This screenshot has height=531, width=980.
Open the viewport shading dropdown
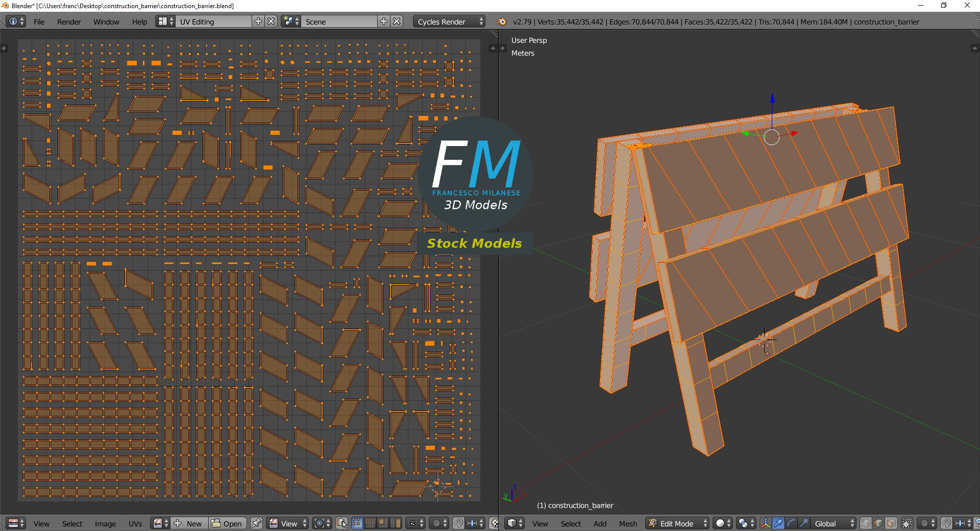tap(722, 523)
